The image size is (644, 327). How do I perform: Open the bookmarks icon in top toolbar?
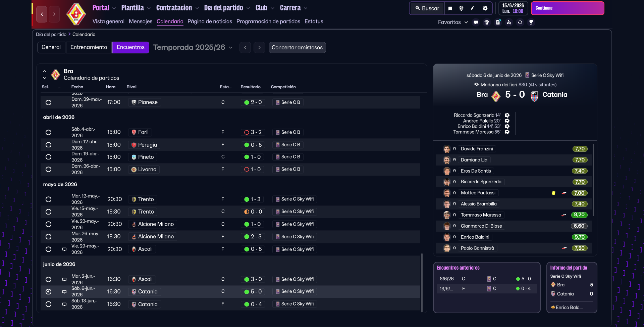point(450,8)
